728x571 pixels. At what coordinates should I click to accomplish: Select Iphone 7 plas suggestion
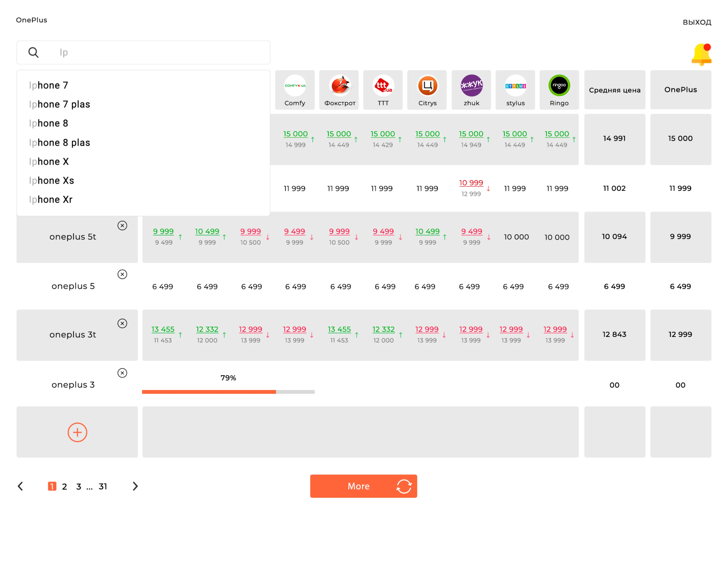point(59,104)
